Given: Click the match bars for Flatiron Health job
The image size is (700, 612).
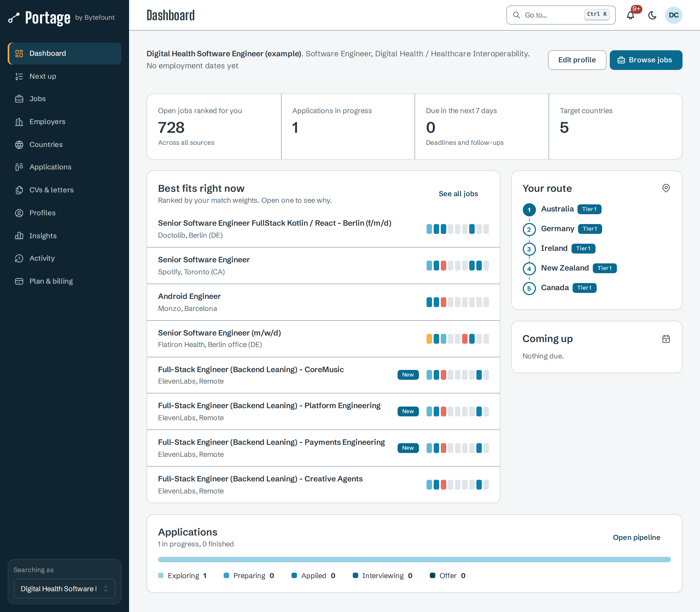Looking at the screenshot, I should coord(458,339).
